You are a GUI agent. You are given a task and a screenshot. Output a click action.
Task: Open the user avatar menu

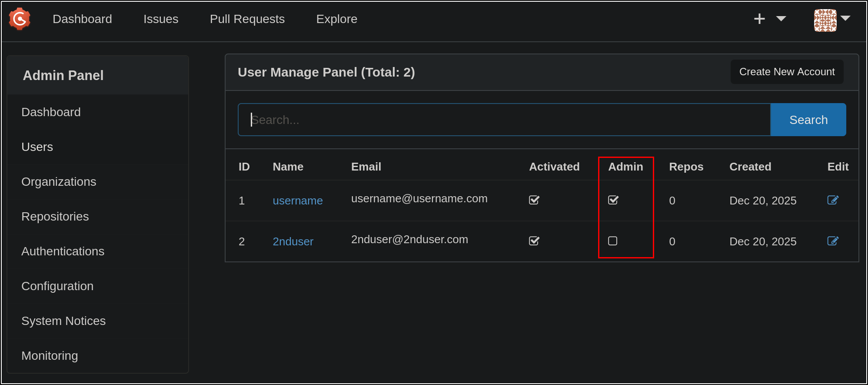point(825,20)
